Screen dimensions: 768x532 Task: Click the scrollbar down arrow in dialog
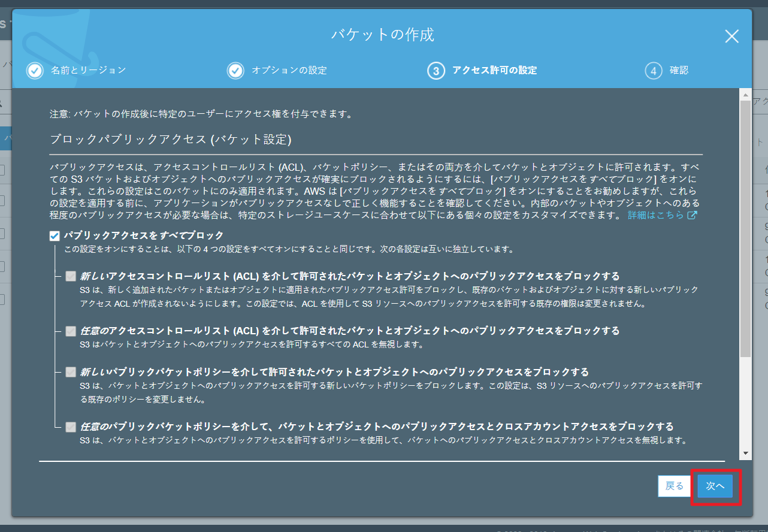(745, 453)
